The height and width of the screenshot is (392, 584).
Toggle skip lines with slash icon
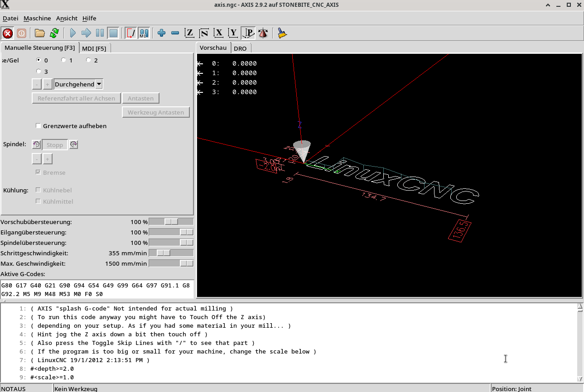[x=131, y=33]
